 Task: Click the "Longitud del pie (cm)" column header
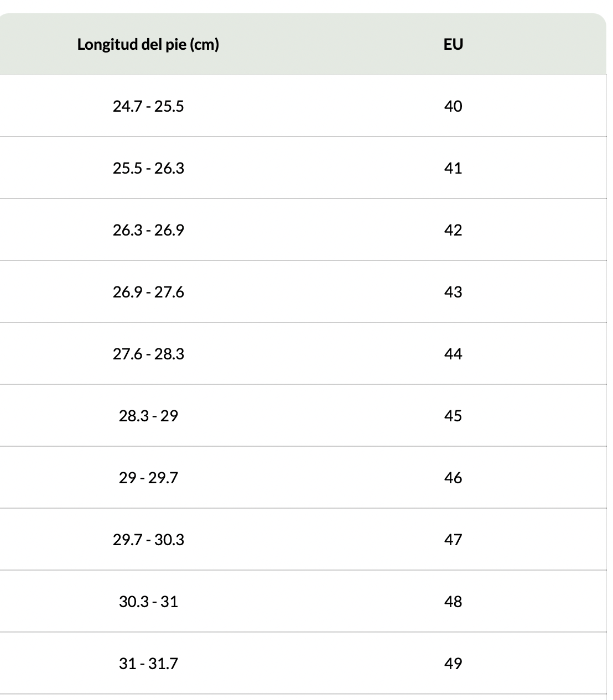pos(148,44)
